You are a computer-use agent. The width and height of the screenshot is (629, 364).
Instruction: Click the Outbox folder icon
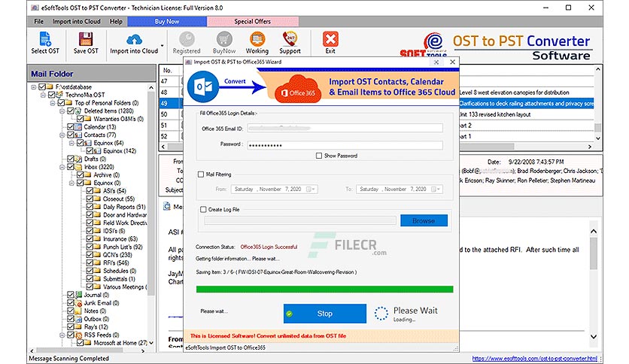coord(78,319)
